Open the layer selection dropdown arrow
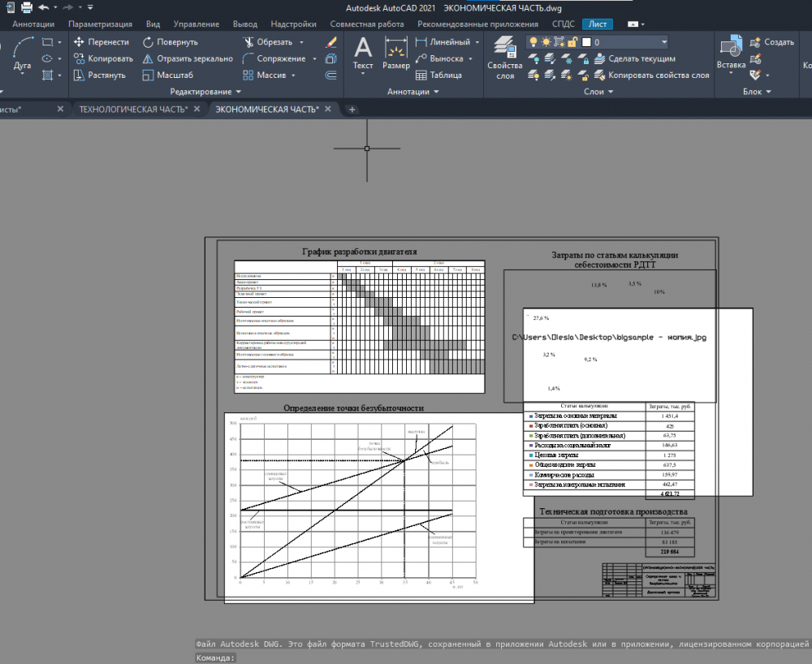 (x=664, y=42)
